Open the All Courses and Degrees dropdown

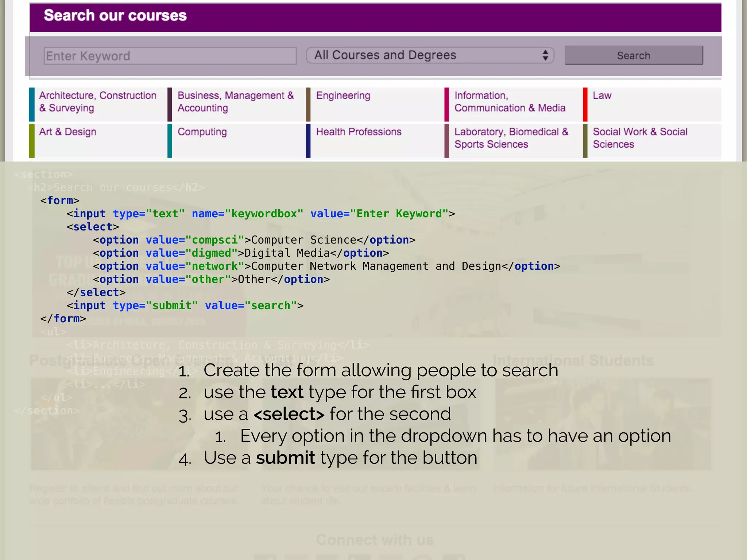coord(430,55)
